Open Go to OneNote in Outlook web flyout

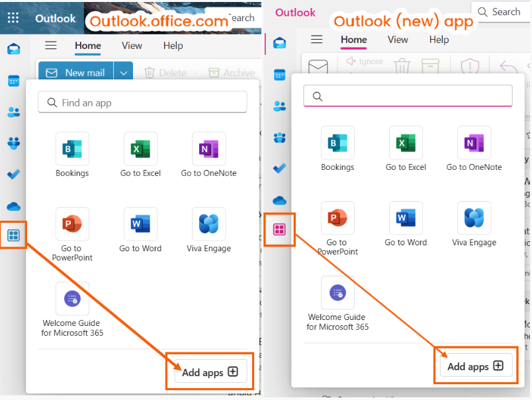pyautogui.click(x=208, y=155)
